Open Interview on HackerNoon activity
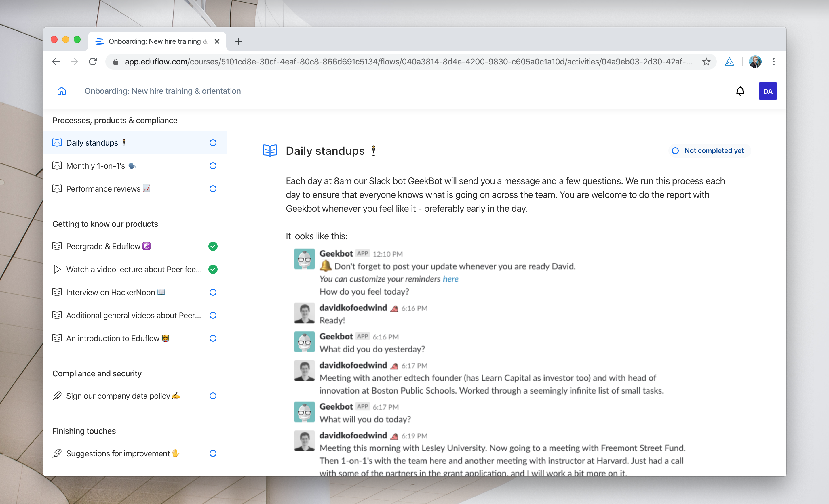The height and width of the screenshot is (504, 829). click(135, 292)
